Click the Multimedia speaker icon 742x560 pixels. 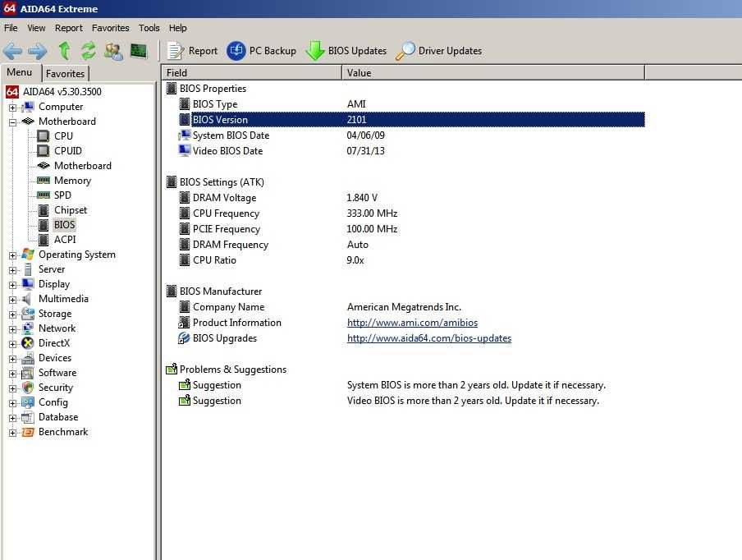point(27,299)
